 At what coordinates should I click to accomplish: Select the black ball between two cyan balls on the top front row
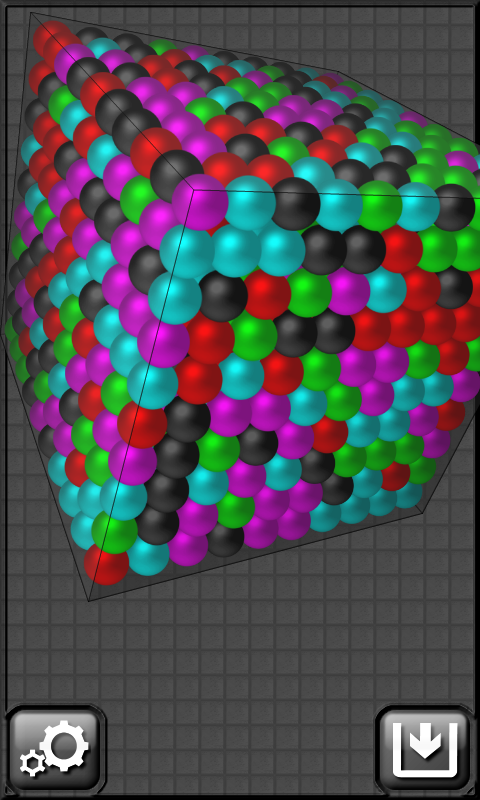click(295, 204)
